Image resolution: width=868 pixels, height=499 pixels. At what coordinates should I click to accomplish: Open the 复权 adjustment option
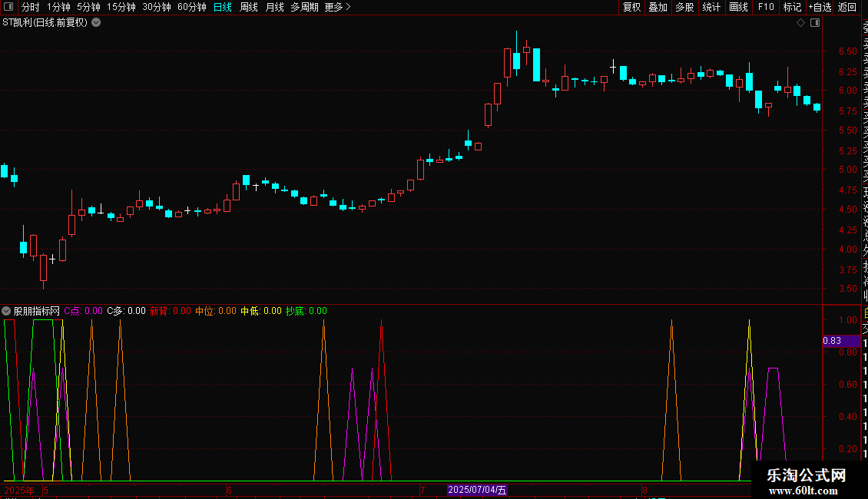pyautogui.click(x=631, y=7)
